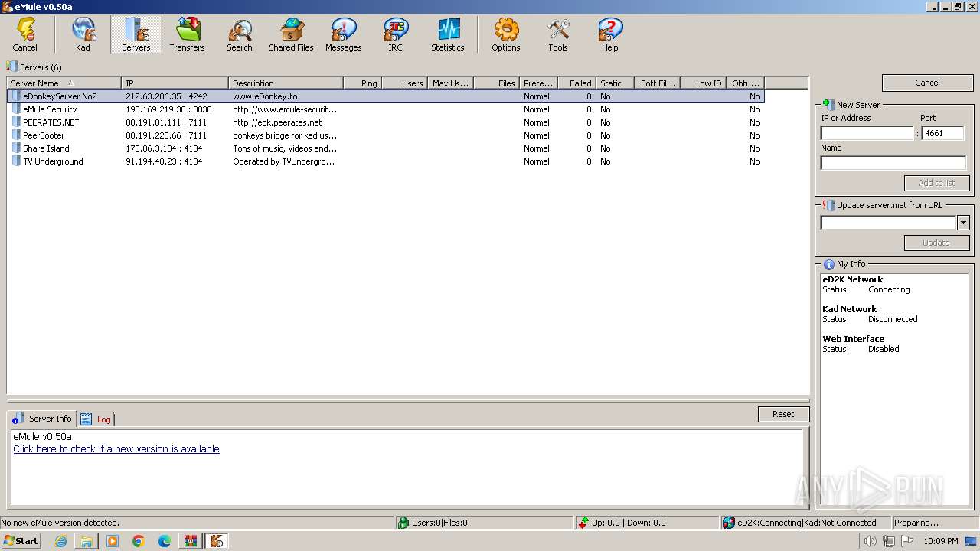This screenshot has height=551, width=980.
Task: Open Internet Explorer from taskbar
Action: [60, 541]
